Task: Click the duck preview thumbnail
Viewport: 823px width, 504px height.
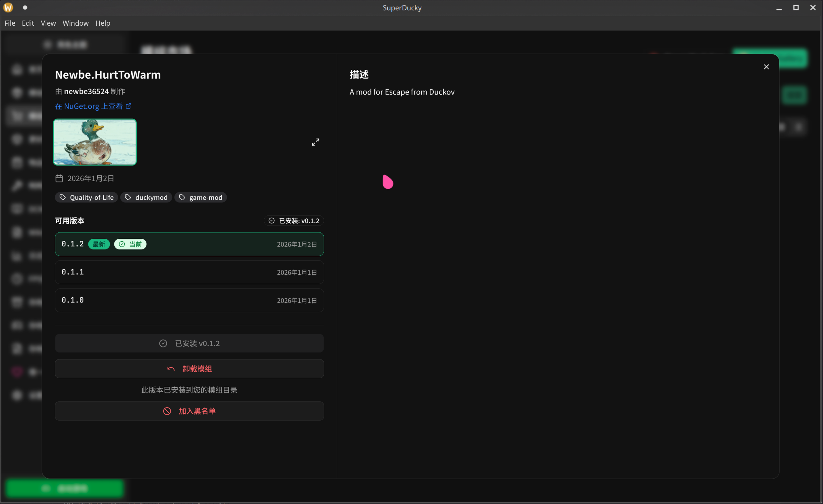Action: 95,142
